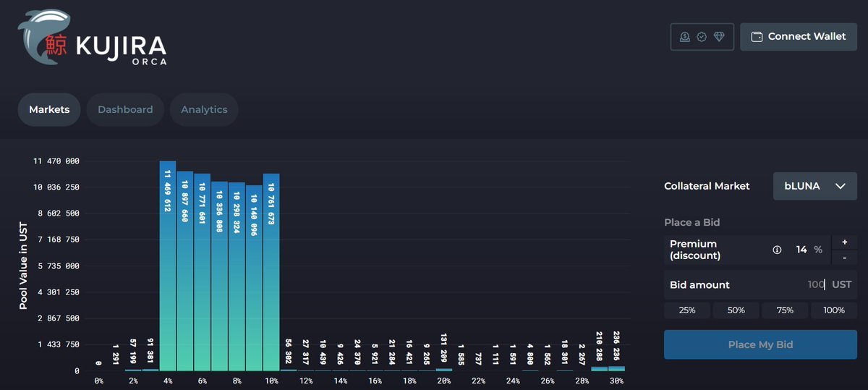Open the bLUNA collateral market dropdown
Viewport: 868px width, 390px height.
point(814,186)
